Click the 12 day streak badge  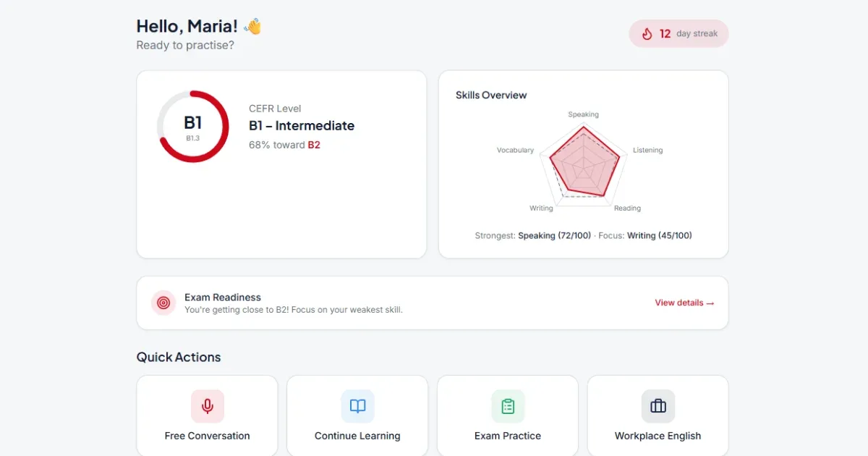tap(678, 34)
